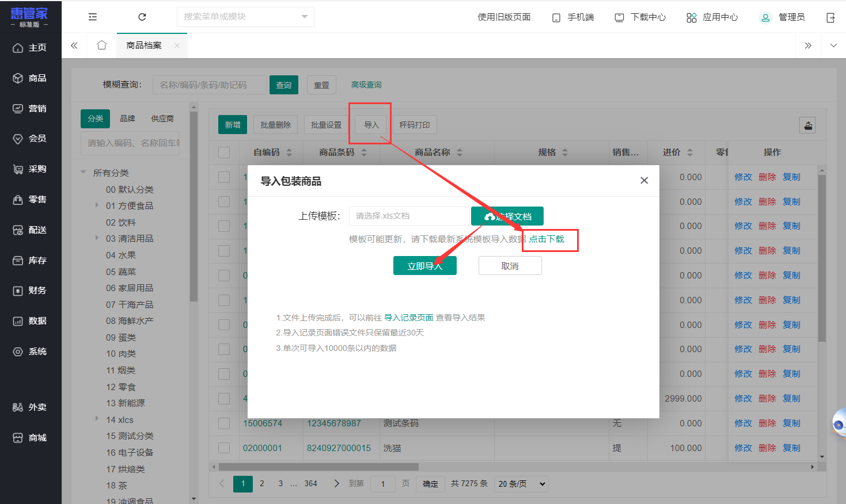846x504 pixels.
Task: Move the tabs right with the double-chevron icon
Action: coord(808,45)
